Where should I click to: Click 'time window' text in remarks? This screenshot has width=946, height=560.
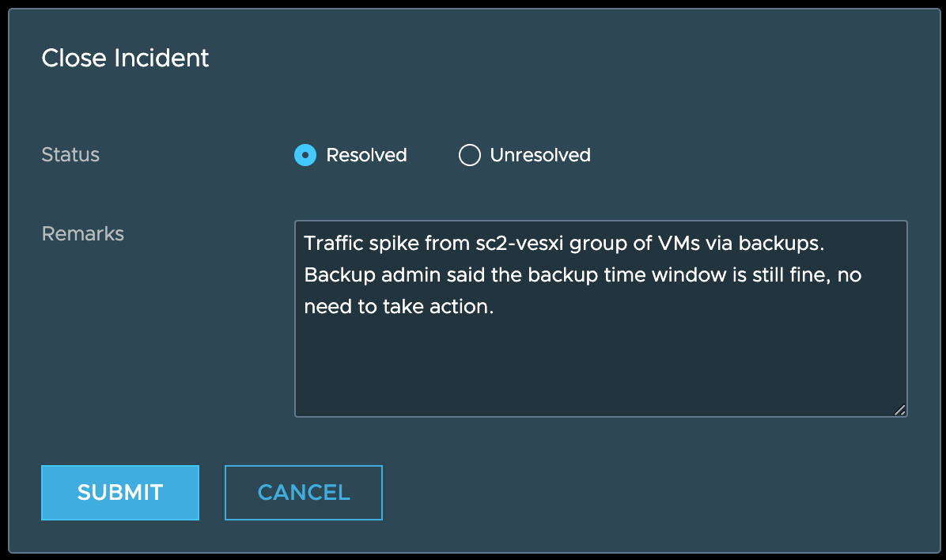(x=632, y=275)
